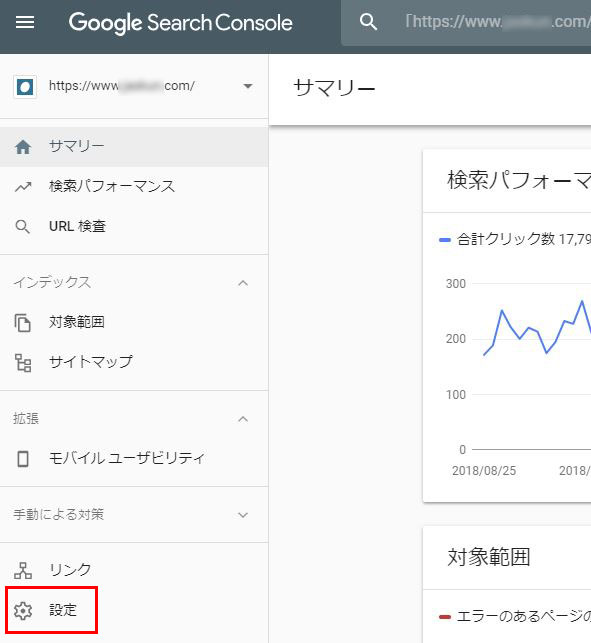The height and width of the screenshot is (643, 591).
Task: Click the gear icon for 設定
Action: [x=23, y=611]
